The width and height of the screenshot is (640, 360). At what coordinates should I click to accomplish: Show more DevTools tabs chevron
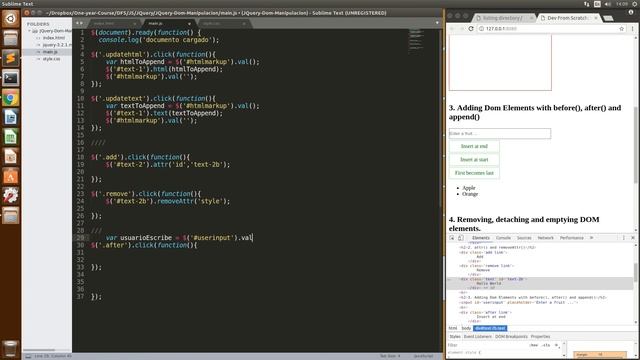click(x=591, y=238)
